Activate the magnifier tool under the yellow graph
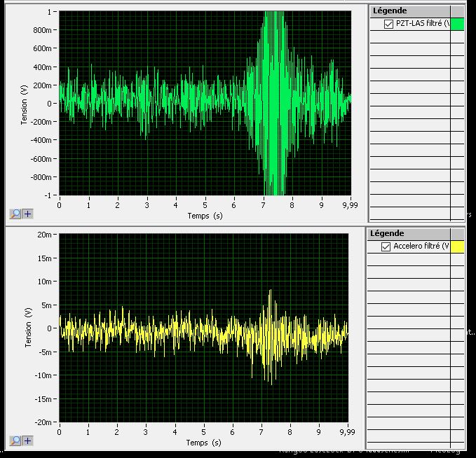The image size is (476, 458). tap(15, 440)
